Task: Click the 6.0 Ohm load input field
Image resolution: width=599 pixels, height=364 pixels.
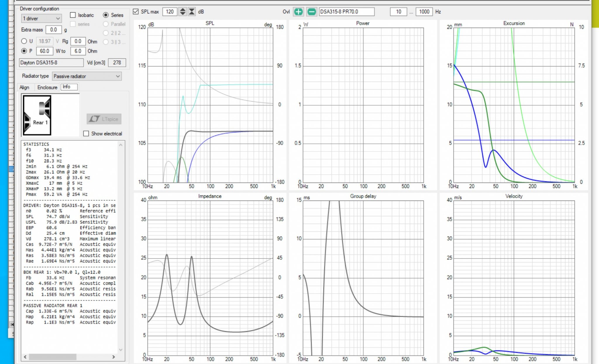Action: point(78,51)
